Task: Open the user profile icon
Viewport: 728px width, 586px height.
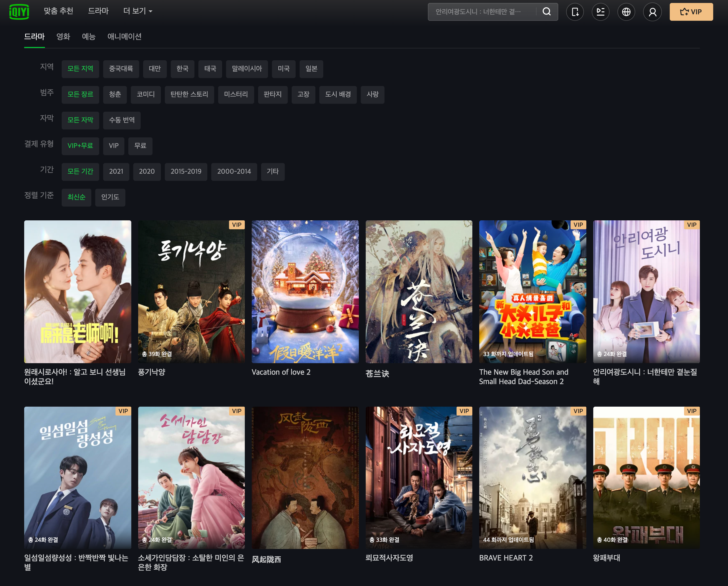Action: click(652, 12)
